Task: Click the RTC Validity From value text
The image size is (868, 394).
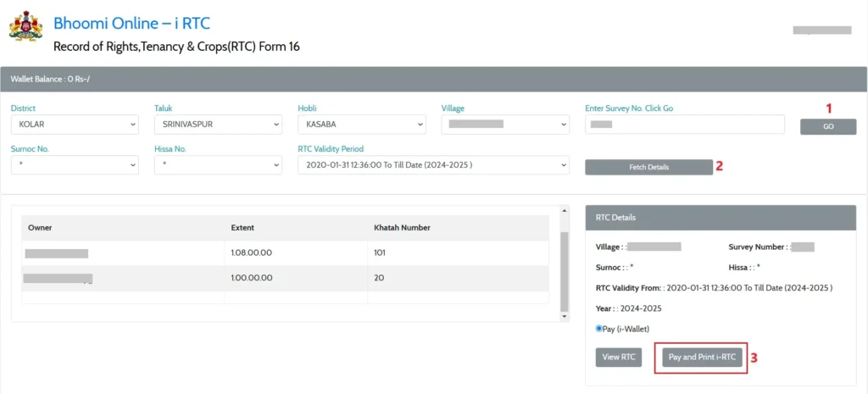Action: pos(749,288)
